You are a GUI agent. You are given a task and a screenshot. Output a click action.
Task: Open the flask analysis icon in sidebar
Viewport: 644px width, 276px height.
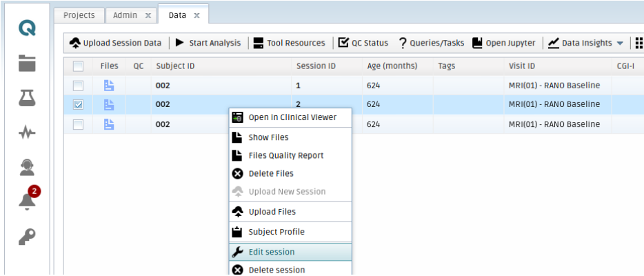point(27,98)
